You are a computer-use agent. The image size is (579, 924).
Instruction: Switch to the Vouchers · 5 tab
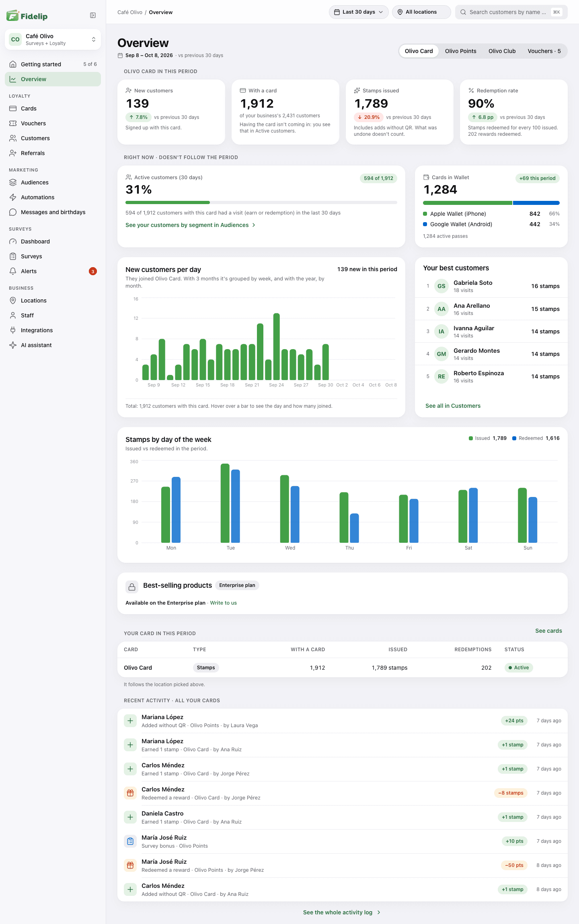click(x=544, y=51)
